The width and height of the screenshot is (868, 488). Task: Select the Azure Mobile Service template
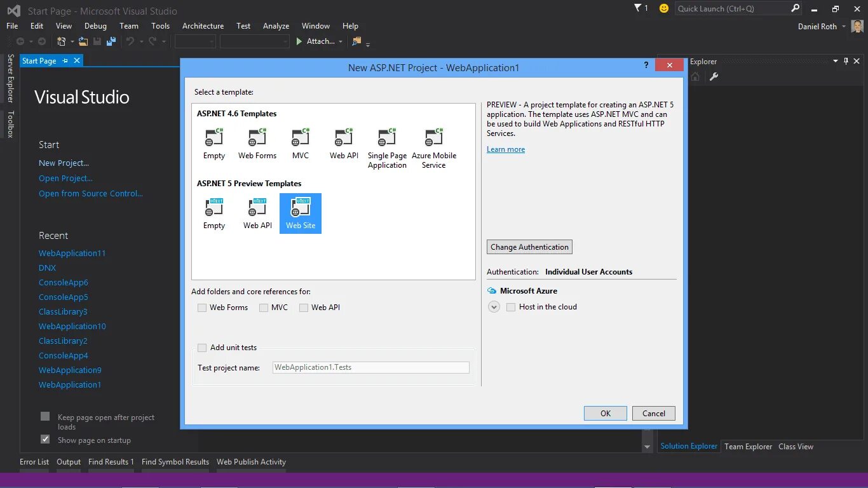tap(434, 148)
